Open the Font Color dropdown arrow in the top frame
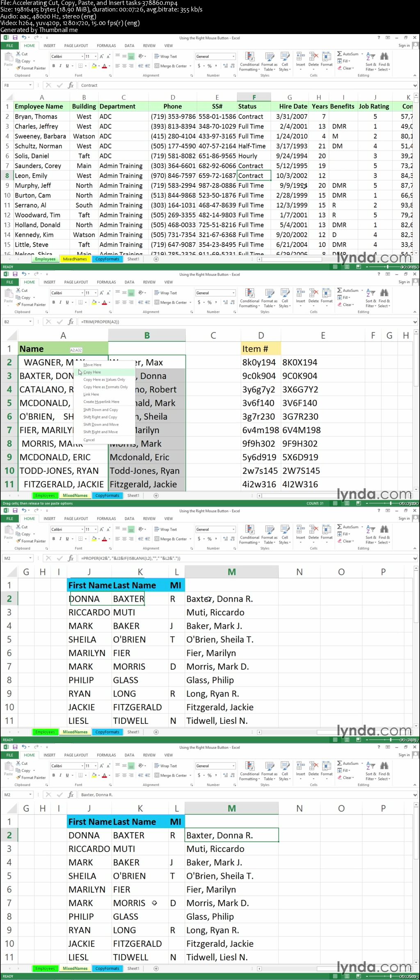420x980 pixels. point(110,66)
